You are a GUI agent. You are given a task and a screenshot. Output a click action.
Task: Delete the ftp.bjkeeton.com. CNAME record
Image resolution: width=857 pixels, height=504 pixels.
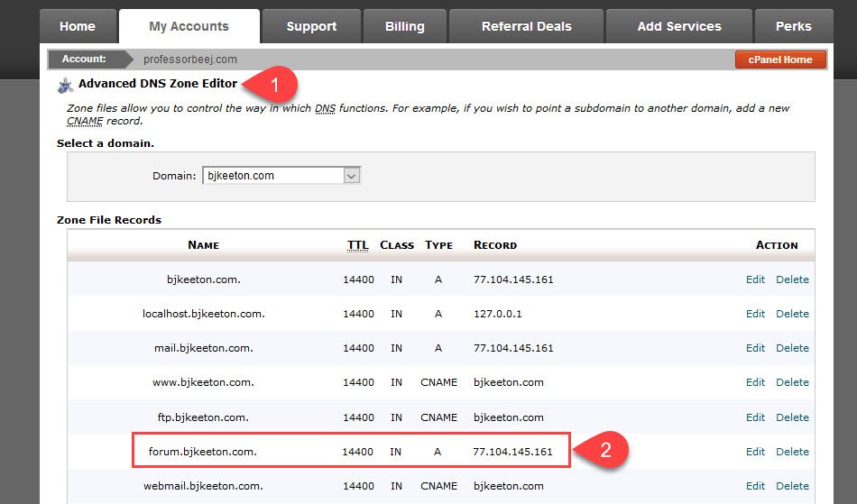pos(792,417)
